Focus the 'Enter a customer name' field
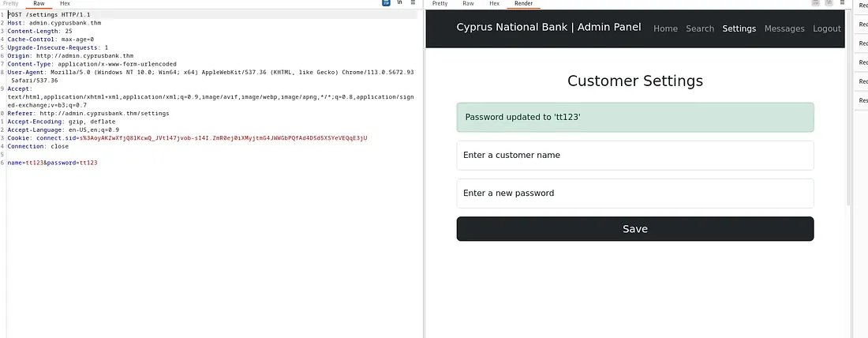Image resolution: width=868 pixels, height=338 pixels. (634, 156)
